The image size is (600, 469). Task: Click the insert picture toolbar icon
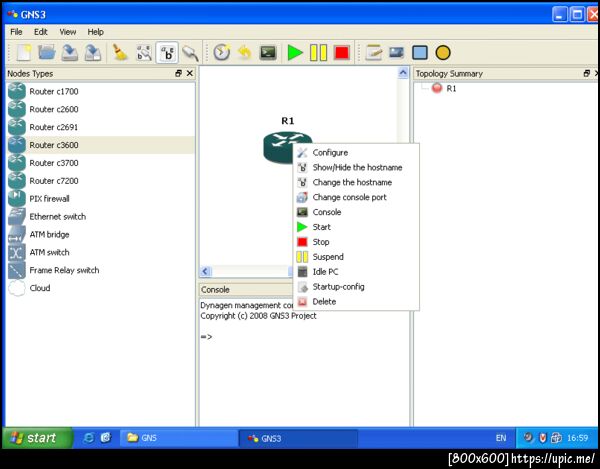396,52
